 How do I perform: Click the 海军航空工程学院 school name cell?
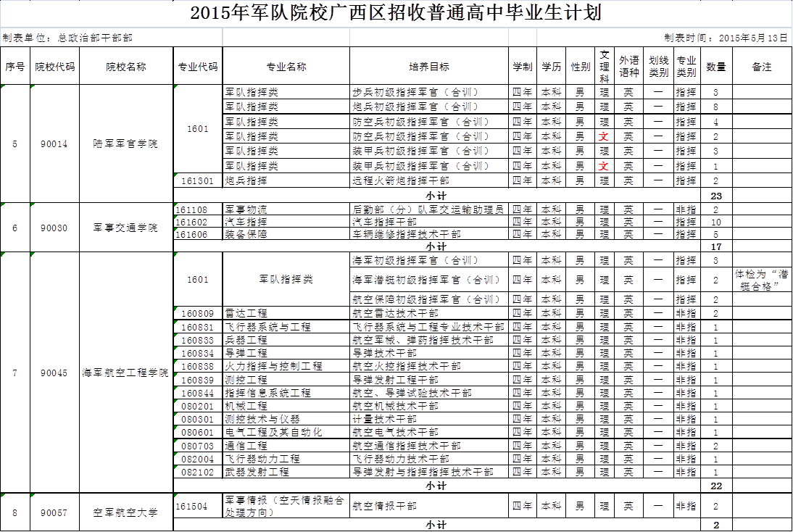click(x=126, y=373)
